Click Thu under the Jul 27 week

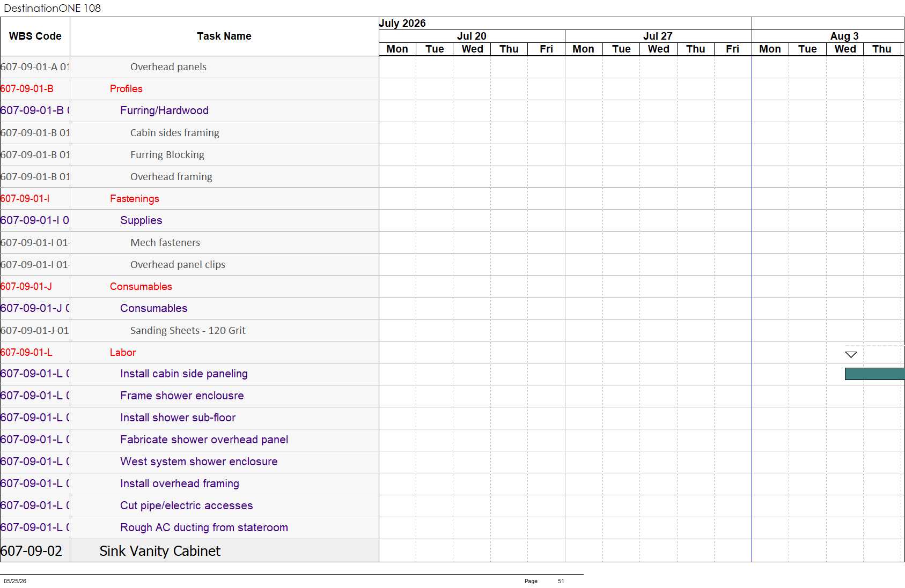click(x=696, y=49)
